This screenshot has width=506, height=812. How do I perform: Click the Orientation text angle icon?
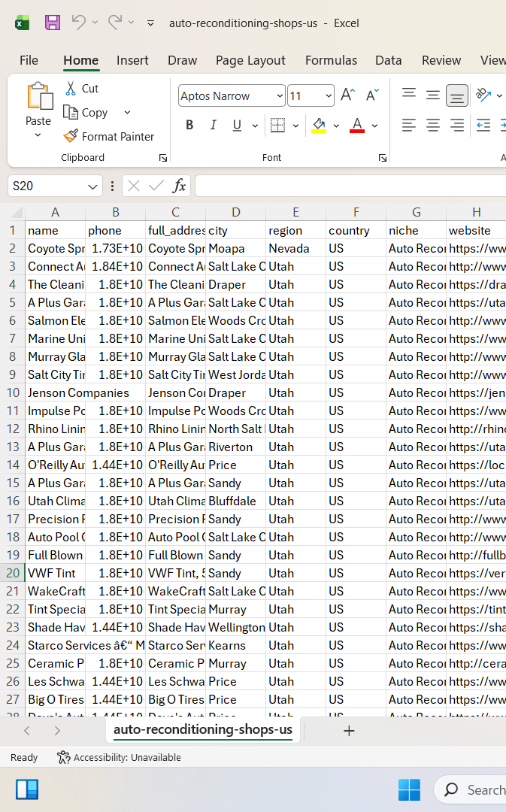pyautogui.click(x=483, y=95)
